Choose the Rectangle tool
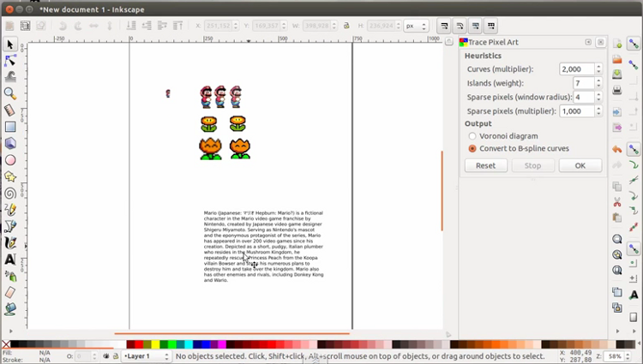 click(10, 127)
